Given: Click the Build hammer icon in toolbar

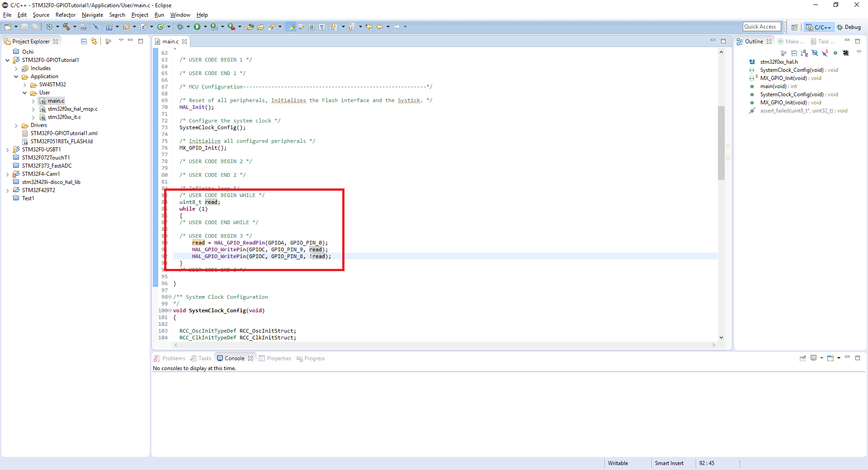Looking at the screenshot, I should (66, 27).
